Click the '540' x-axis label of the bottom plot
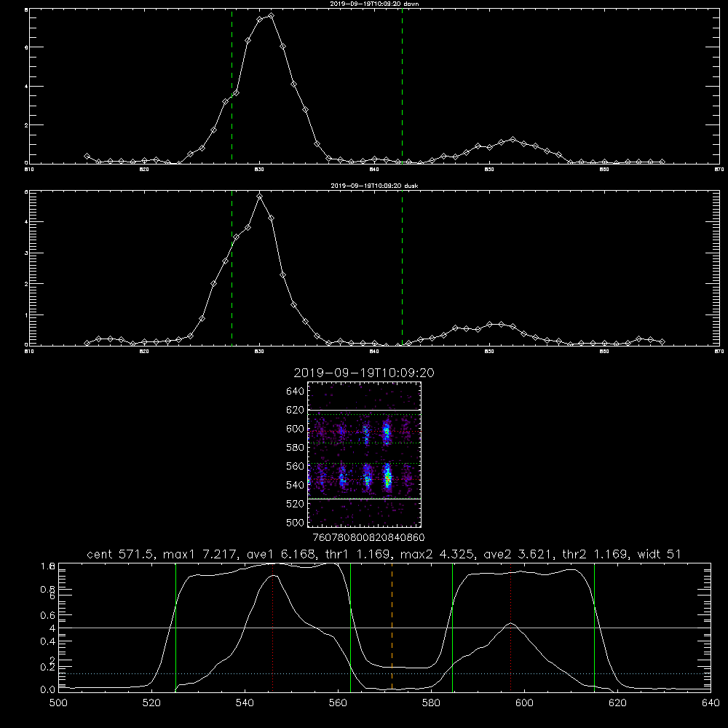Image resolution: width=728 pixels, height=728 pixels. tap(245, 703)
